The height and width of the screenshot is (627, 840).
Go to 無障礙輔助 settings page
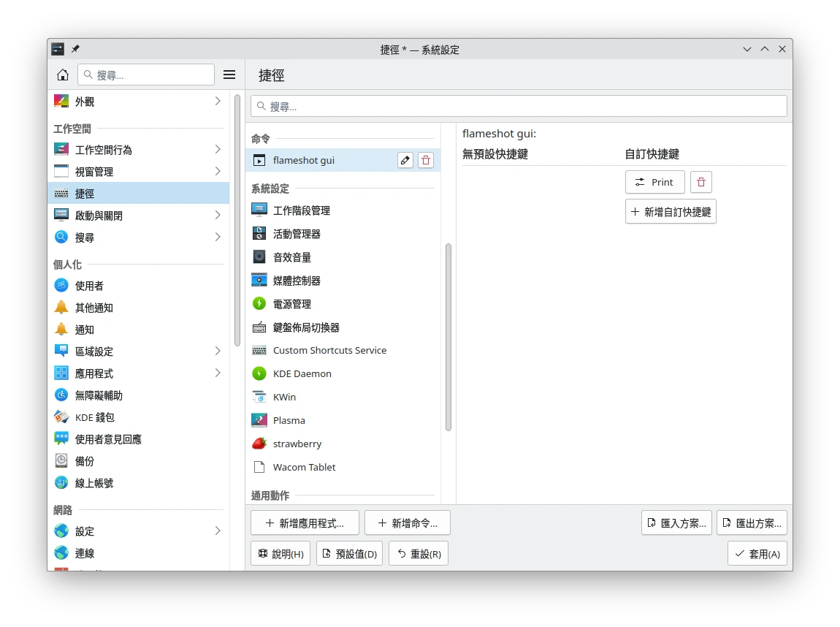pyautogui.click(x=99, y=395)
